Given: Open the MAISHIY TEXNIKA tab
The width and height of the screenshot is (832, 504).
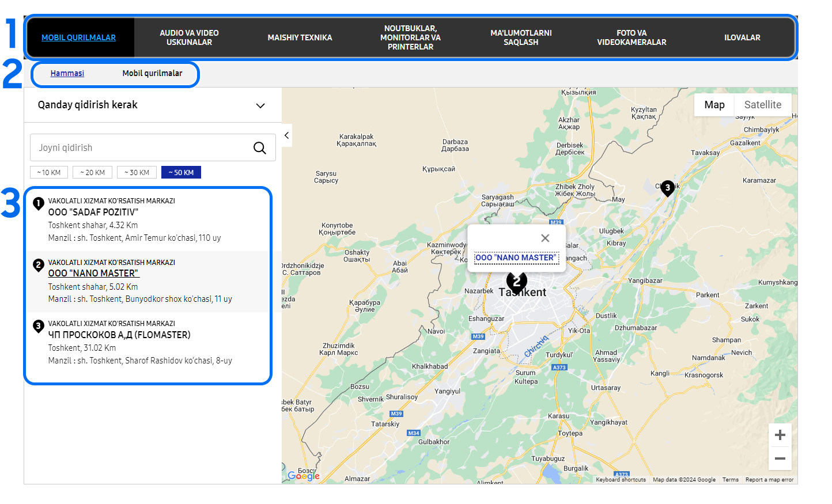Looking at the screenshot, I should 300,37.
